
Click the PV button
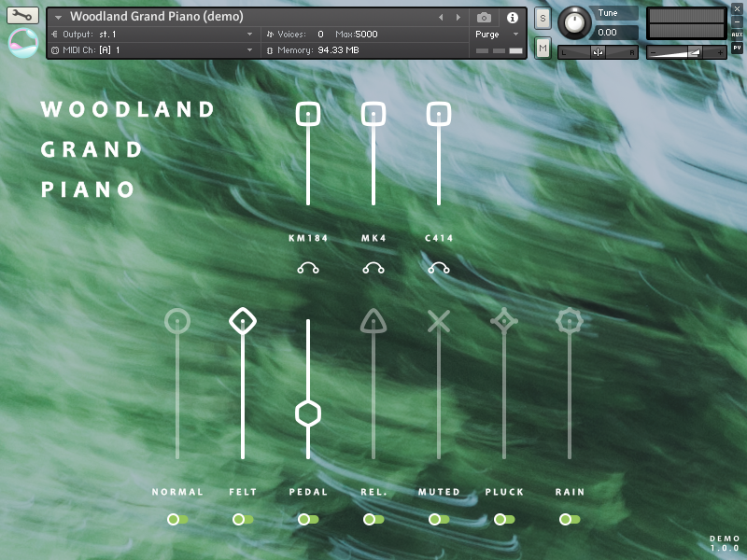[x=737, y=48]
